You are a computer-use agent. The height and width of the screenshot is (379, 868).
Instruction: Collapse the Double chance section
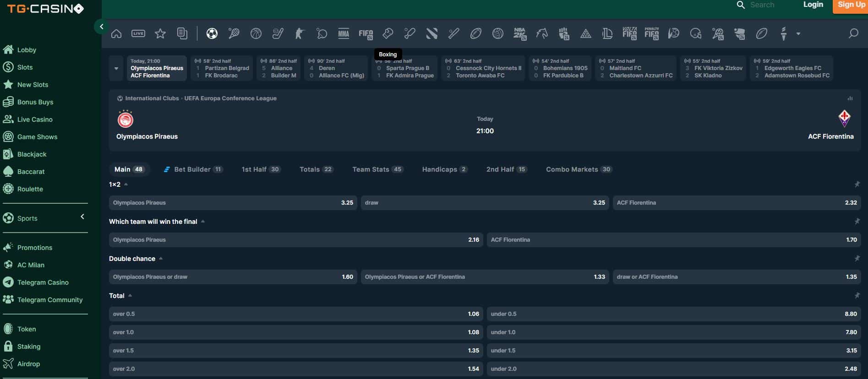[161, 259]
